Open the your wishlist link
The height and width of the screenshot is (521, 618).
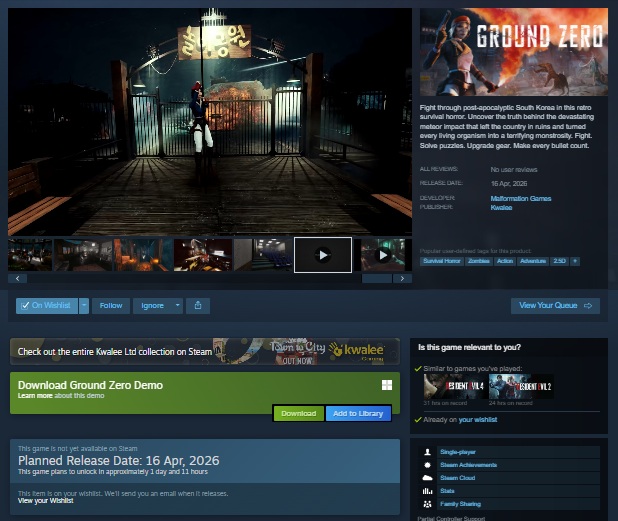(x=478, y=420)
